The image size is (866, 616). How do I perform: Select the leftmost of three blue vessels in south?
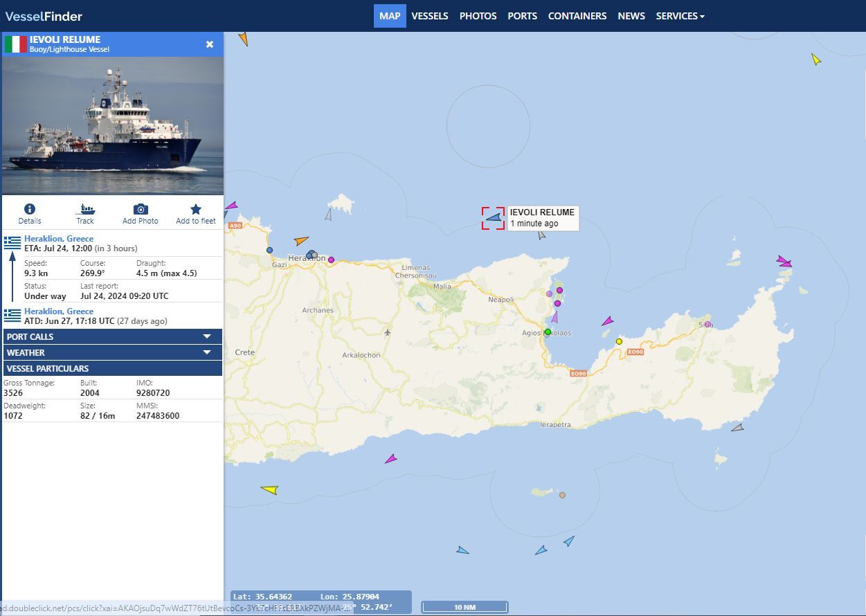[x=462, y=550]
